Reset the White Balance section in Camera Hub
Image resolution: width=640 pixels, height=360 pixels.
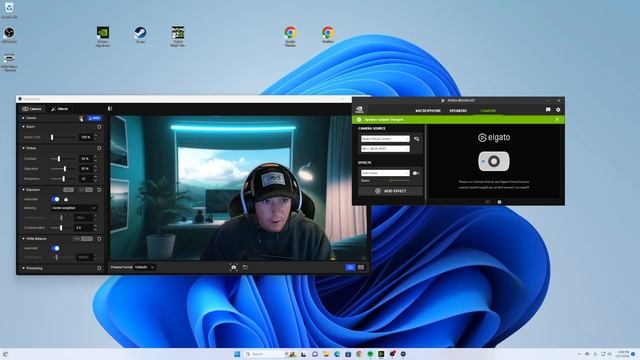coord(99,239)
